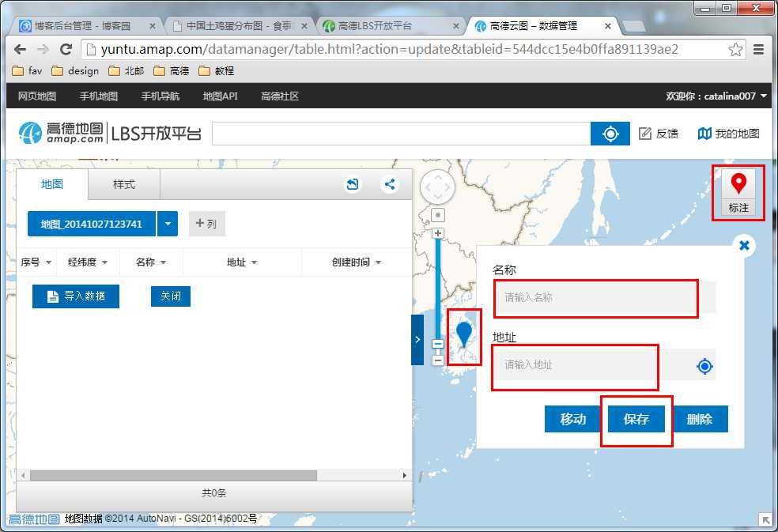
Task: Expand the map name dropdown arrow
Action: click(x=168, y=224)
